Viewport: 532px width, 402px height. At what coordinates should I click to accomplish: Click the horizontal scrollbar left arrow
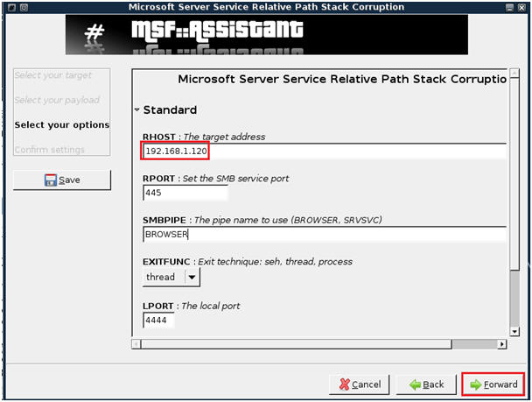point(136,344)
